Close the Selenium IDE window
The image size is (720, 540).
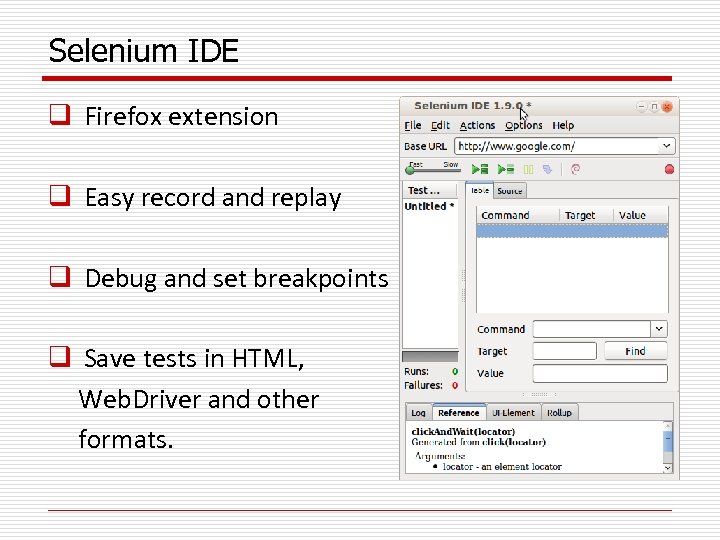(x=667, y=107)
